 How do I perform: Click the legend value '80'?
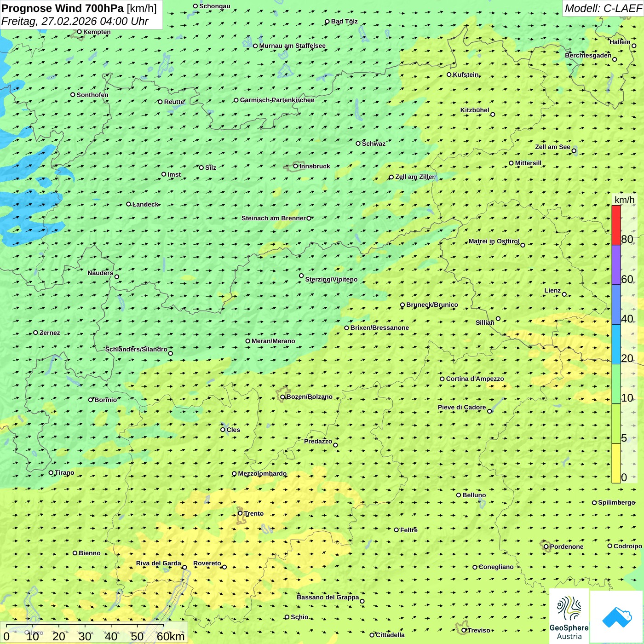[x=627, y=239]
